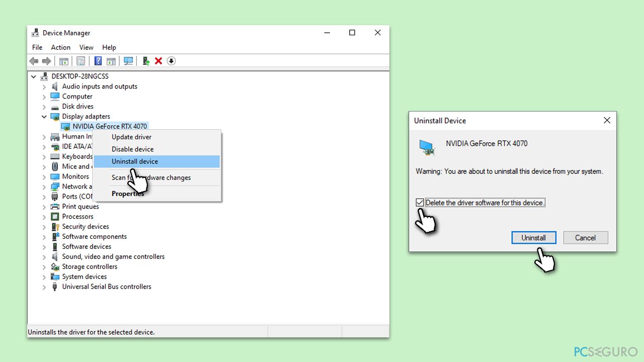Viewport: 644px width, 362px height.
Task: Click the Print queues printer icon
Action: (x=55, y=207)
